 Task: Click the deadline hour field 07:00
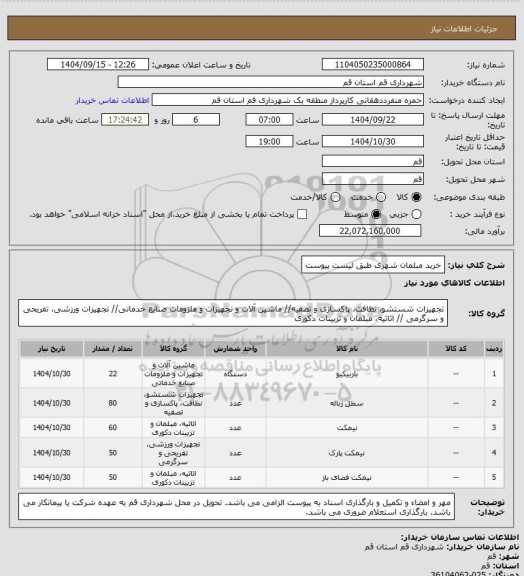pos(269,120)
